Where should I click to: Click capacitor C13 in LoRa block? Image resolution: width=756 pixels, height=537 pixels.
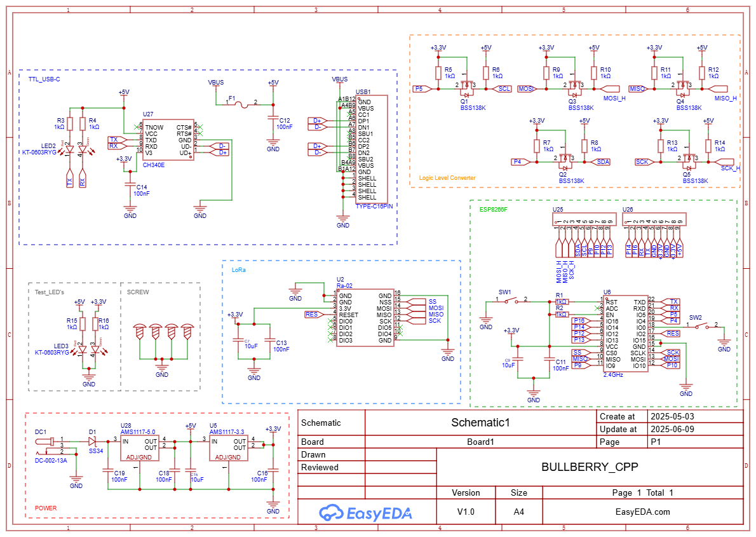pos(269,341)
